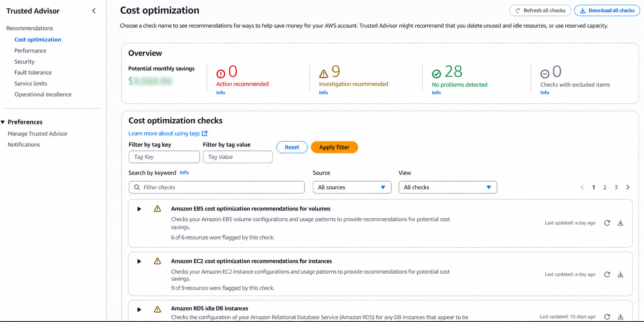Refresh the Amazon EBS volumes check
This screenshot has height=322, width=644.
pos(607,223)
